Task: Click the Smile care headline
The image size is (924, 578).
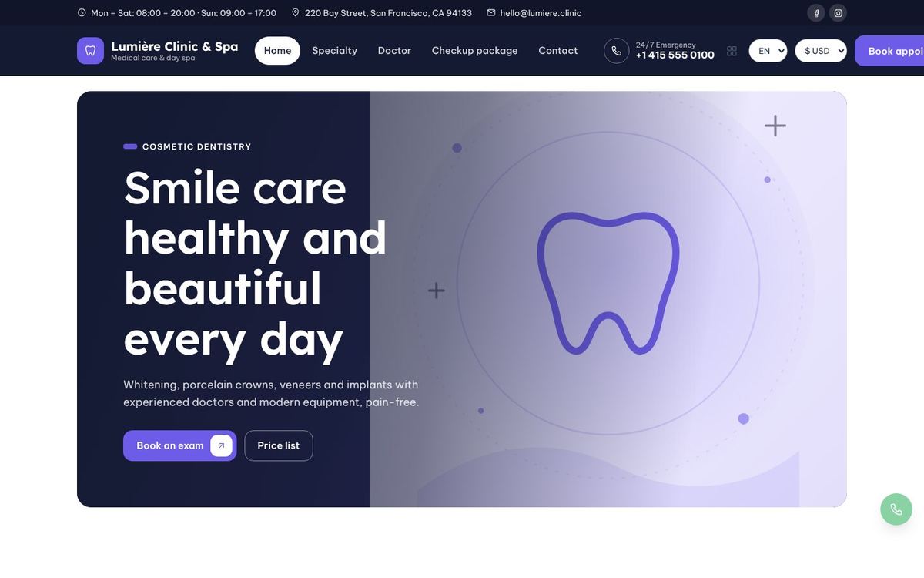Action: pyautogui.click(x=255, y=264)
